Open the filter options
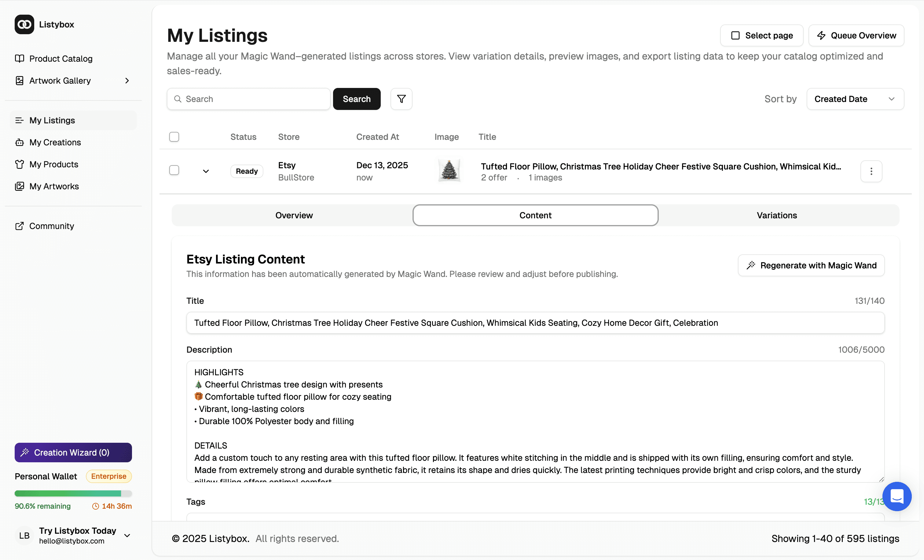Screen dimensions: 924x560 click(x=401, y=99)
